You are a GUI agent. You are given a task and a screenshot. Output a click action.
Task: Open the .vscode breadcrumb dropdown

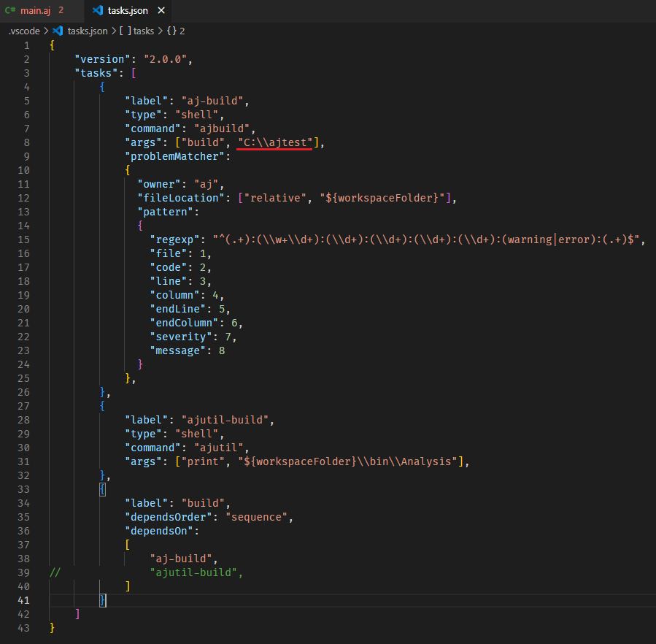[24, 31]
